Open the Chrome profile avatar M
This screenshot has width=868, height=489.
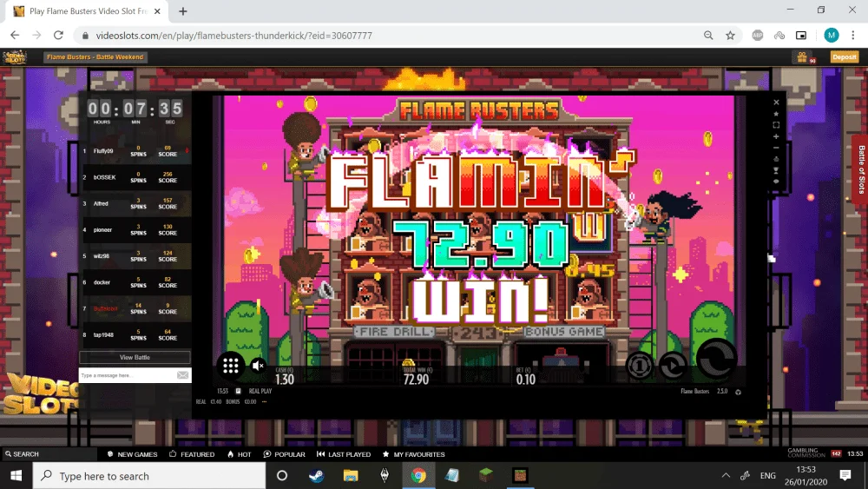[831, 36]
